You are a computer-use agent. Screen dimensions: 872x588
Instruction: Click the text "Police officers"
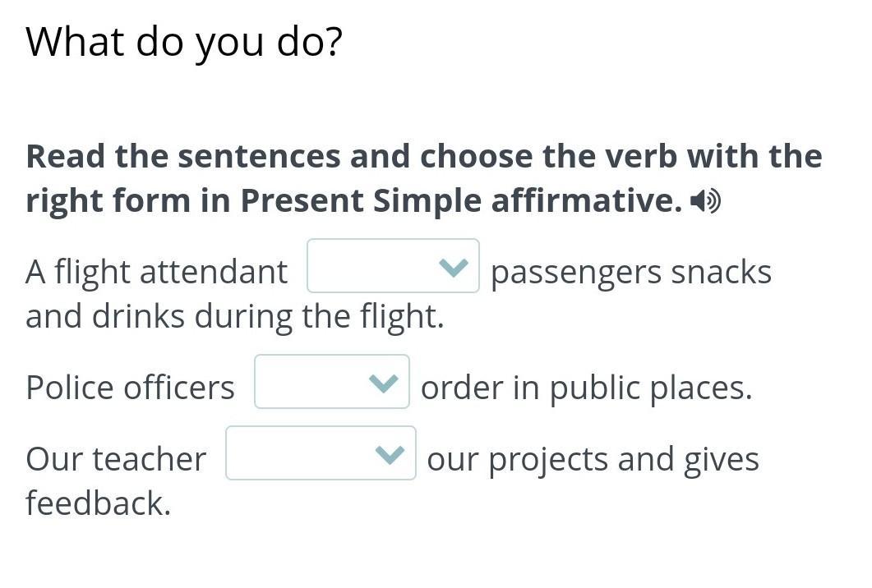(x=130, y=388)
